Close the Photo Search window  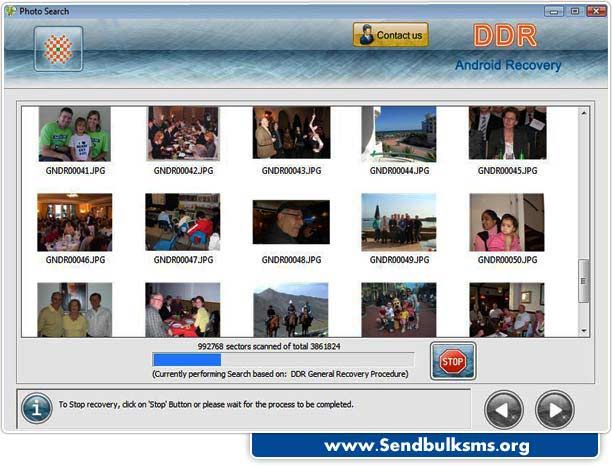[x=596, y=11]
